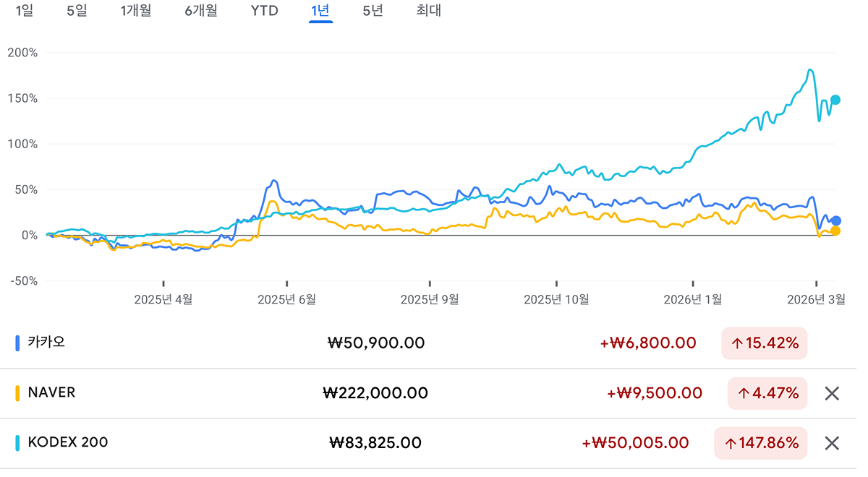Click the 카카오 15.42% change badge
This screenshot has width=868, height=477.
click(764, 343)
